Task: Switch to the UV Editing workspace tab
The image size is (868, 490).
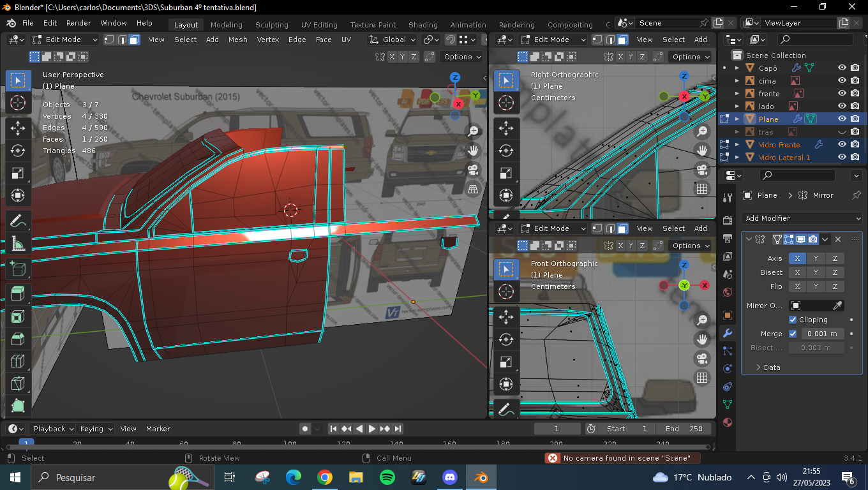Action: (x=319, y=25)
